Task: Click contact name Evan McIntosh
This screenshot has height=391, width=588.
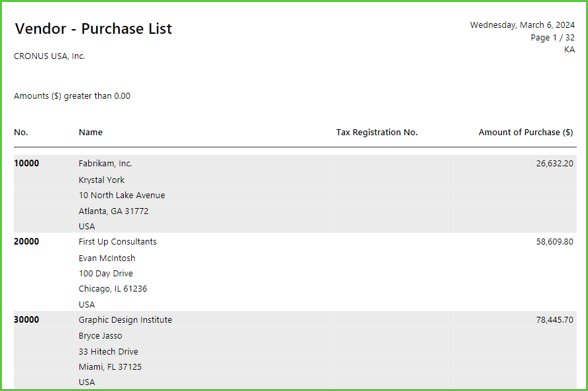Action: (107, 258)
